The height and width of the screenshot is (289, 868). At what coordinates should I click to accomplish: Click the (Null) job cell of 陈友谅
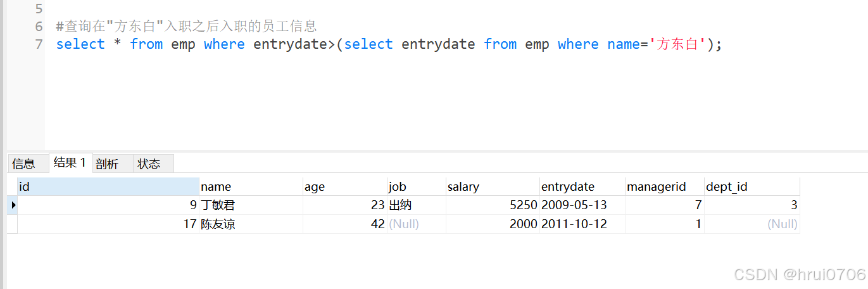417,224
